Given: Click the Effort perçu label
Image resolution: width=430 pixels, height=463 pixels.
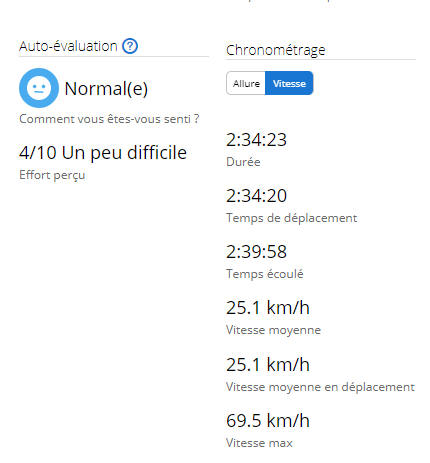Looking at the screenshot, I should point(52,175).
